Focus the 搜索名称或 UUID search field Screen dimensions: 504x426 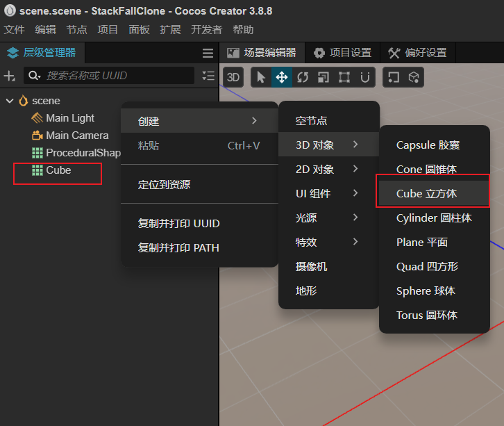[x=109, y=76]
